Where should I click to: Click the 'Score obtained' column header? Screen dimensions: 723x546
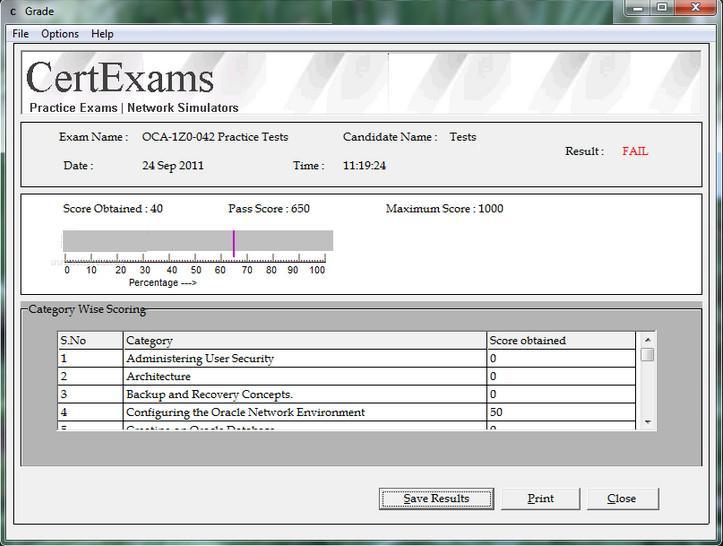561,341
